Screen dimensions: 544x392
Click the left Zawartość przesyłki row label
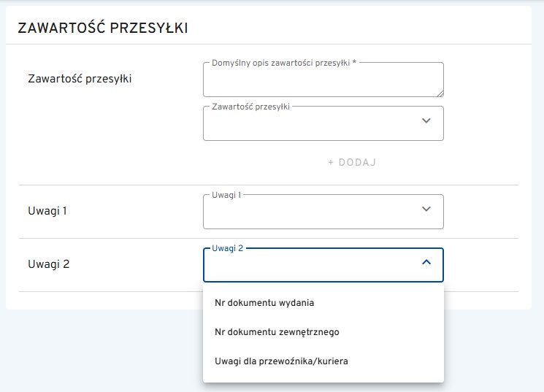[x=79, y=78]
